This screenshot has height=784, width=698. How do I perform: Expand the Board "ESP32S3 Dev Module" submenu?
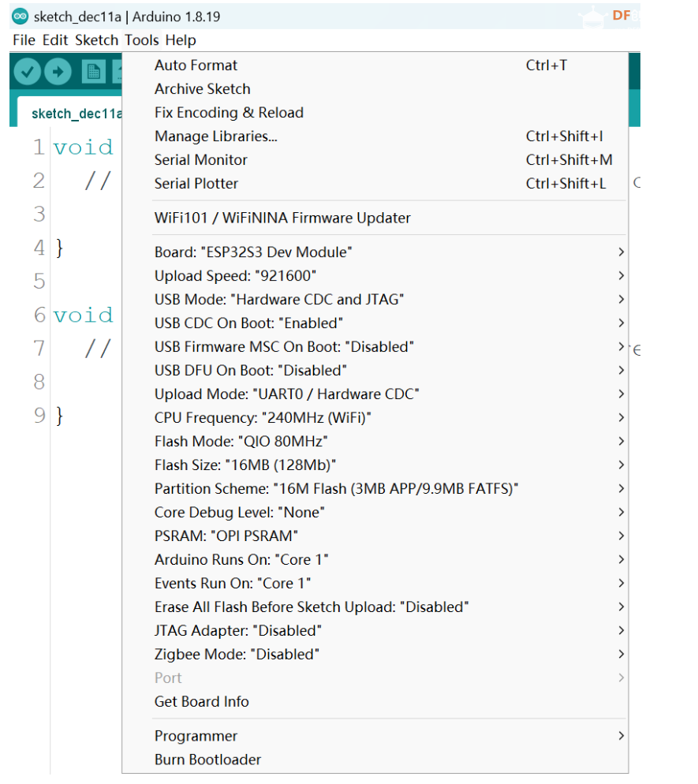[375, 252]
